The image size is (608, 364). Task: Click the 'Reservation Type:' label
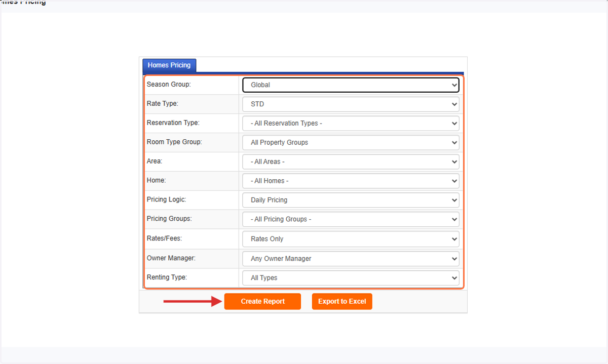[x=173, y=123]
